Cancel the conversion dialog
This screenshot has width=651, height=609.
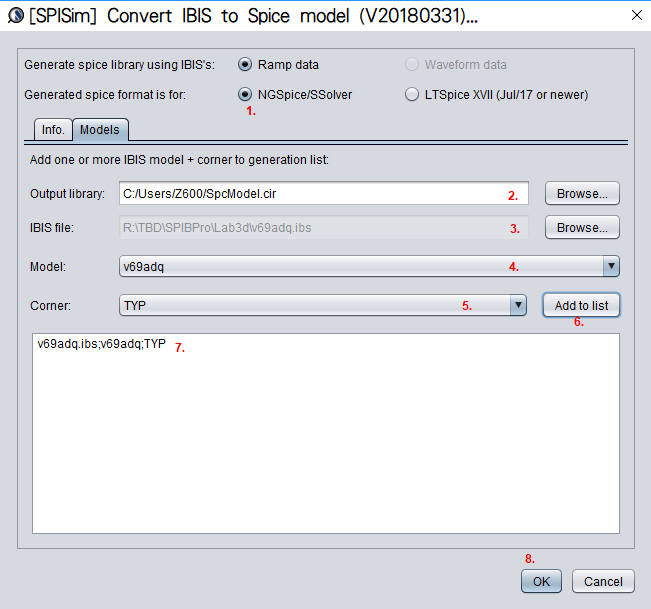603,581
